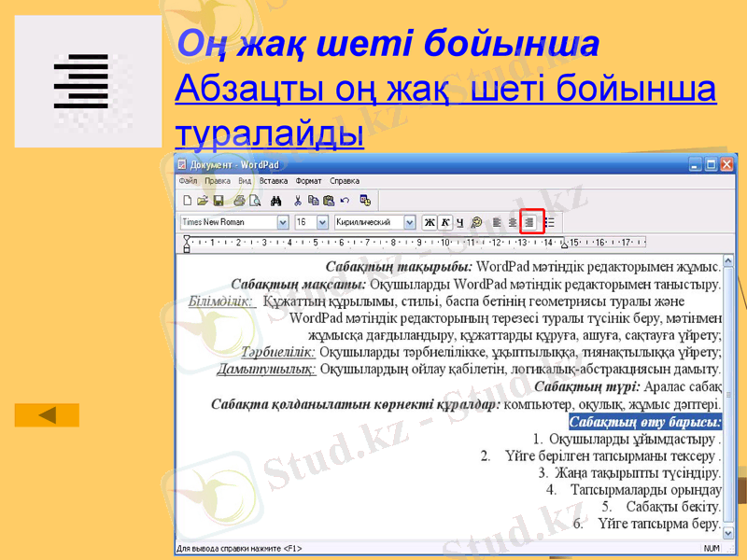Select the Print icon on the toolbar
This screenshot has width=747, height=560.
coord(239,200)
